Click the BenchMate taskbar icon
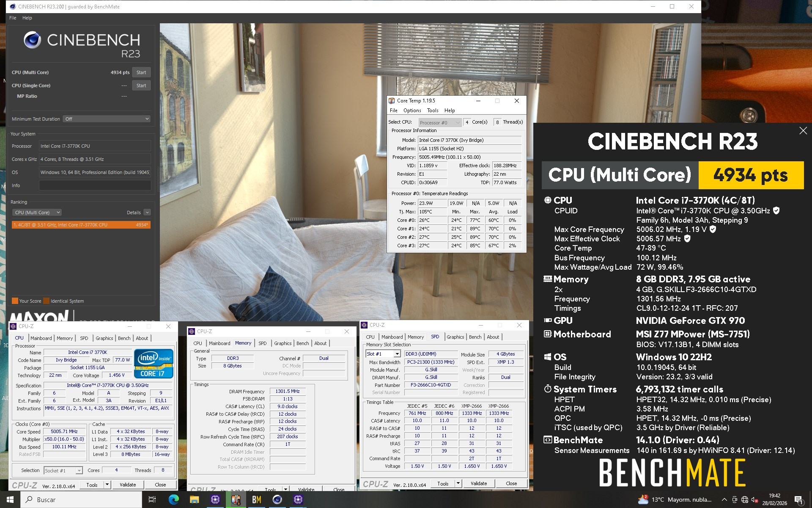The width and height of the screenshot is (812, 508). 256,500
